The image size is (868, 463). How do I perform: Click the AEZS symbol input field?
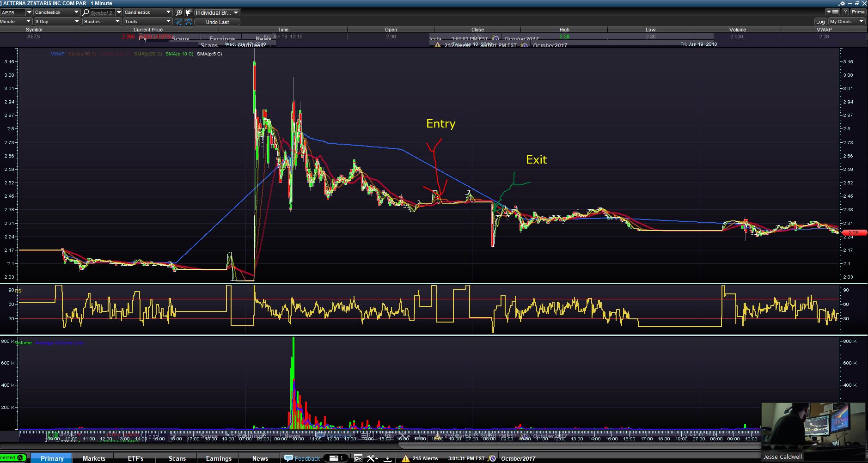coord(13,12)
